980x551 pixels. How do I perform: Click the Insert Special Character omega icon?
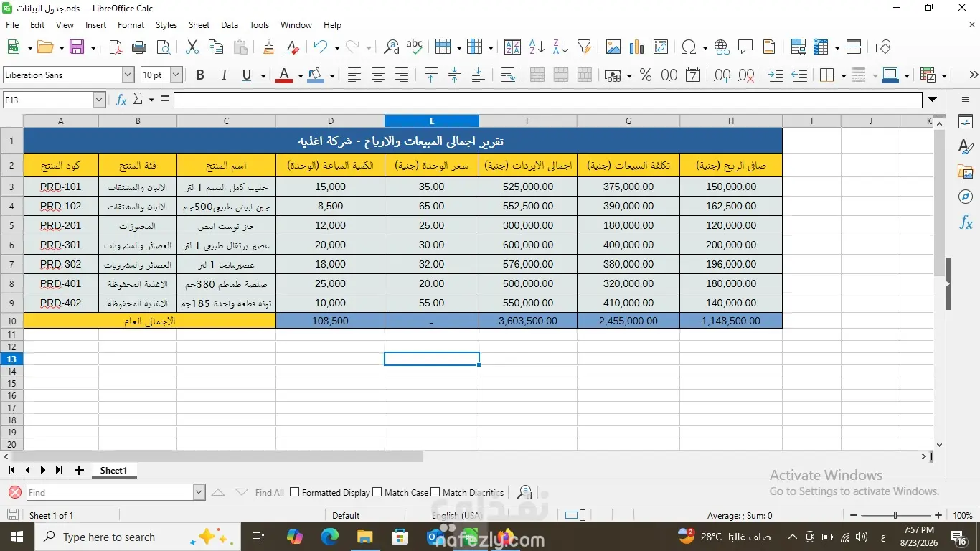689,47
